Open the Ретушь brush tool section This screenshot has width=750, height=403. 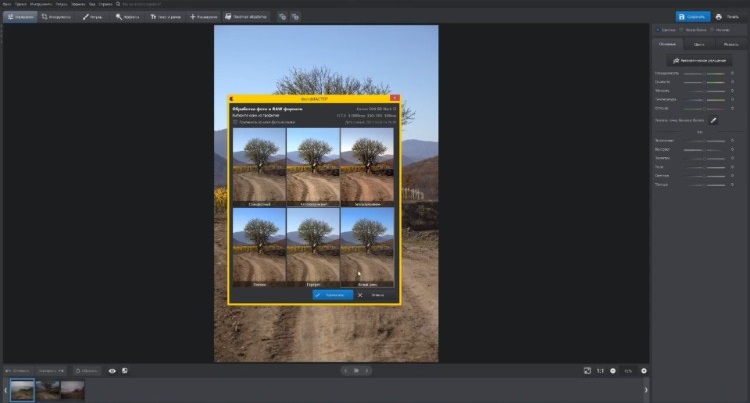click(x=90, y=17)
